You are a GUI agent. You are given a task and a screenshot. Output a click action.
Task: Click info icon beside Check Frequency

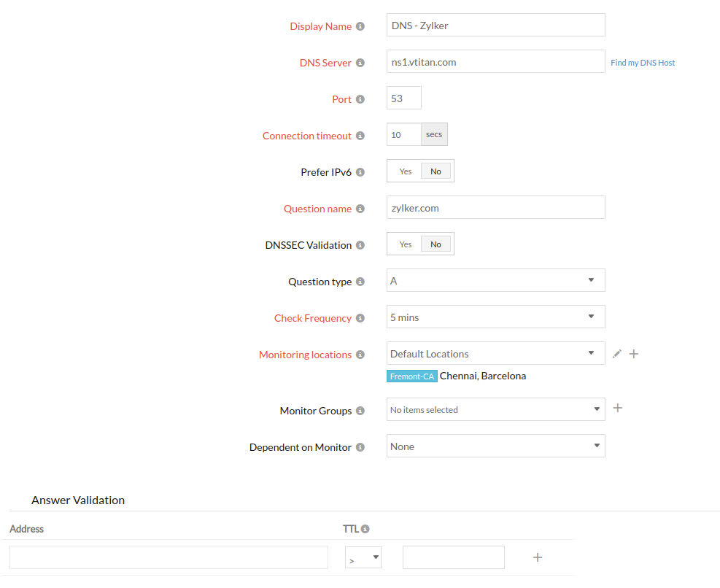[360, 319]
